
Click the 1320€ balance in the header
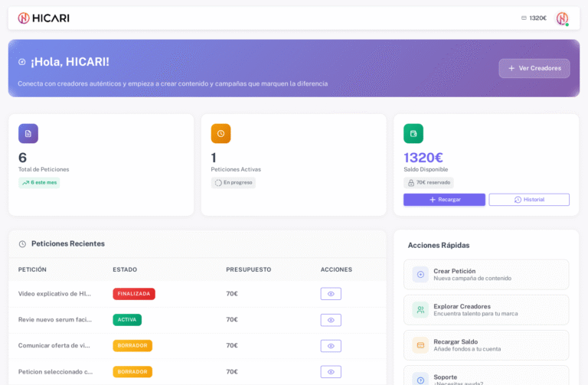[537, 18]
